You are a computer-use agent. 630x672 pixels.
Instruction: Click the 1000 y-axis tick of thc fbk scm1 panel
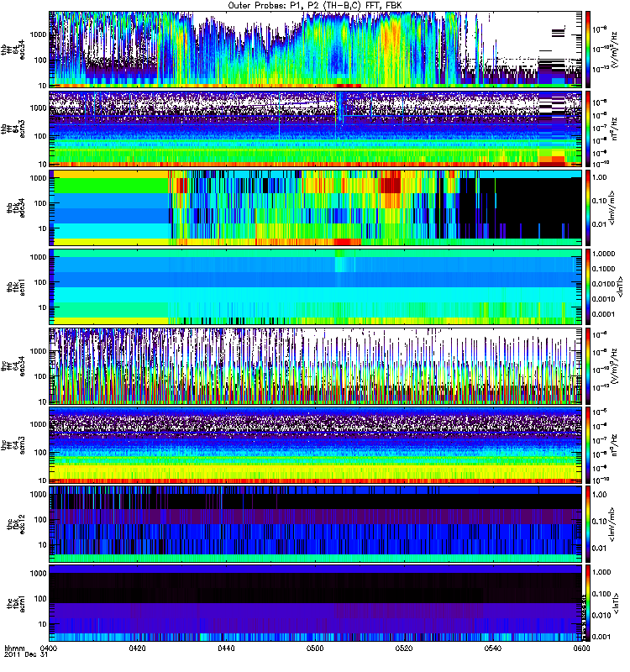(39, 574)
